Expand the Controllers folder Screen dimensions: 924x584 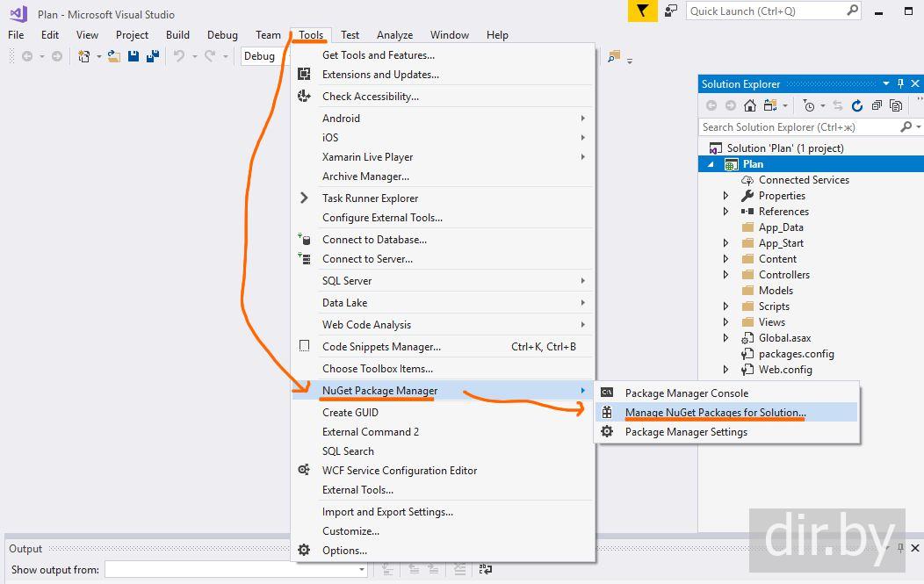pos(725,275)
